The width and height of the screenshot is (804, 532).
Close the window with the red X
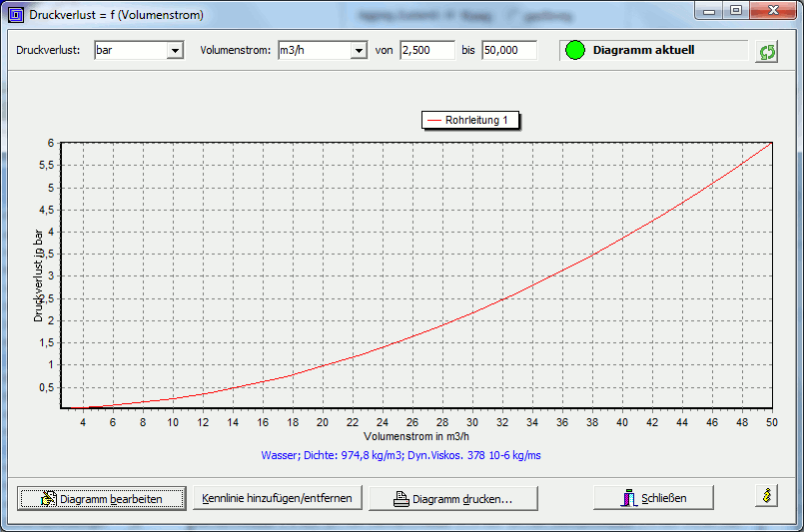coord(772,12)
